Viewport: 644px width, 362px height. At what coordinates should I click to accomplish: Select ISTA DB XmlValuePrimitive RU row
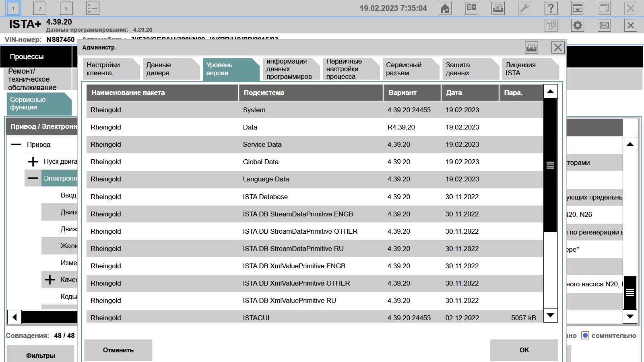315,300
